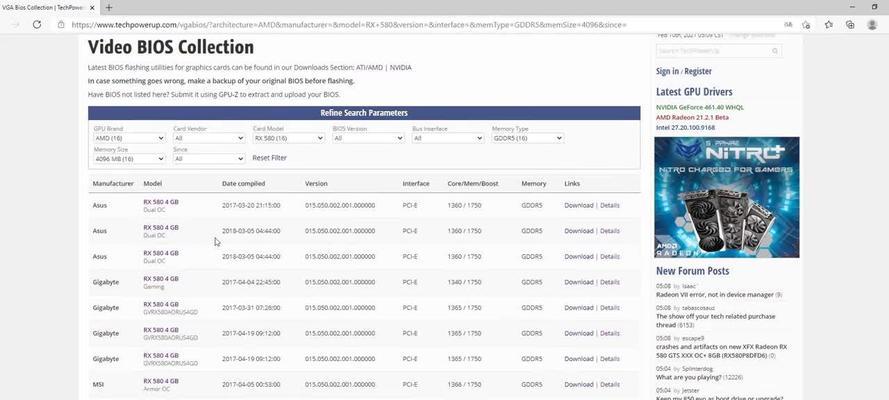Reload page with the refresh icon

tap(37, 24)
